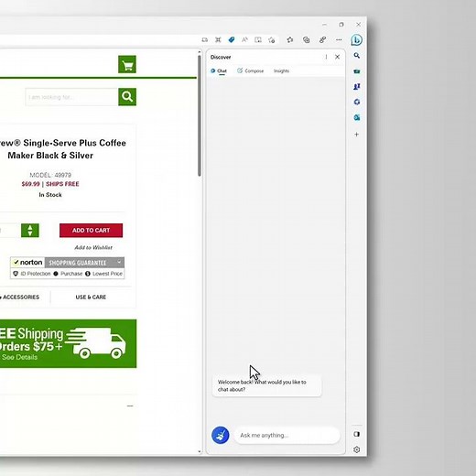Focus the 'Ask me anything...' chat box
The image size is (476, 476).
pyautogui.click(x=287, y=435)
